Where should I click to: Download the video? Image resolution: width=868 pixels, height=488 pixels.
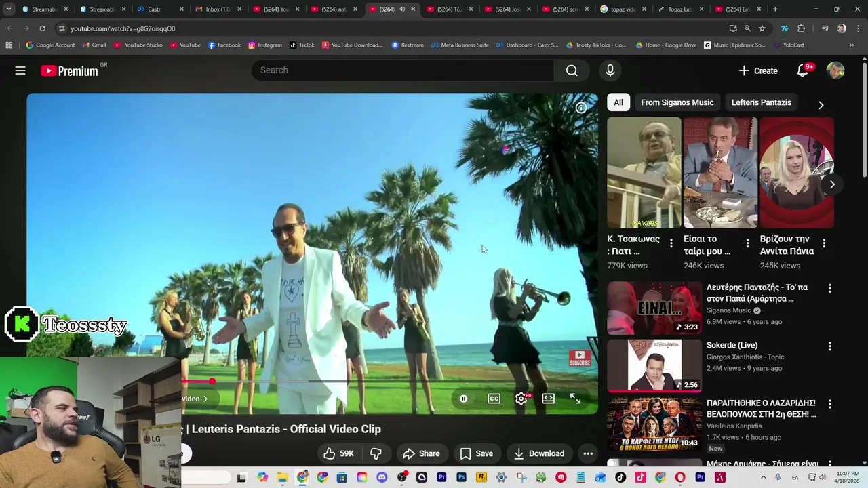(x=539, y=453)
